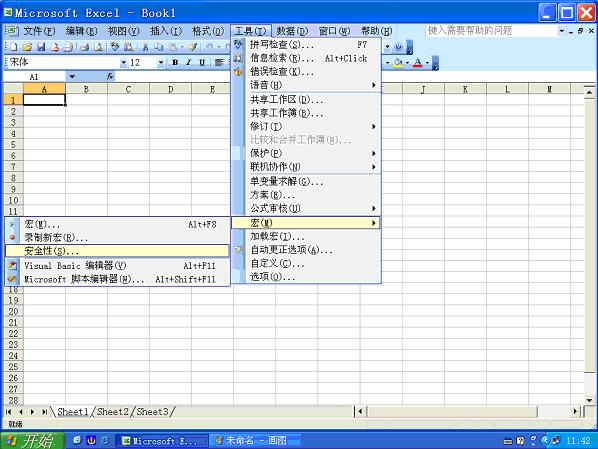
Task: Click the Save floppy disk icon
Action: (x=41, y=47)
